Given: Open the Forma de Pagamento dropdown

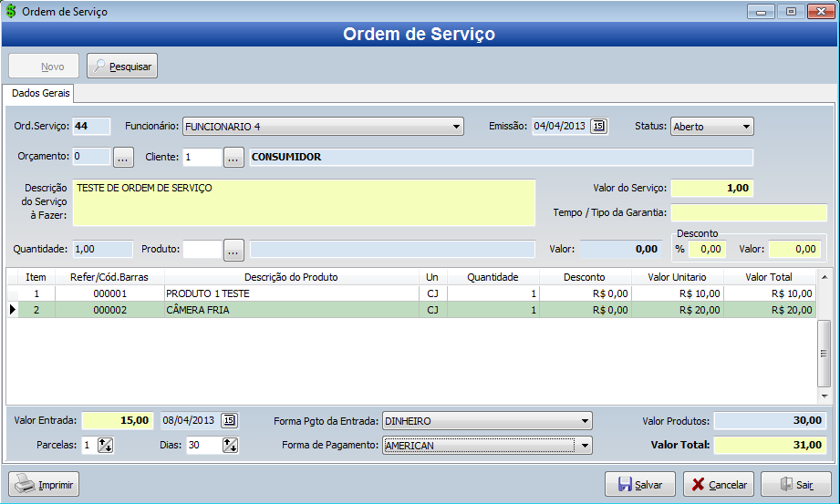Looking at the screenshot, I should [585, 446].
